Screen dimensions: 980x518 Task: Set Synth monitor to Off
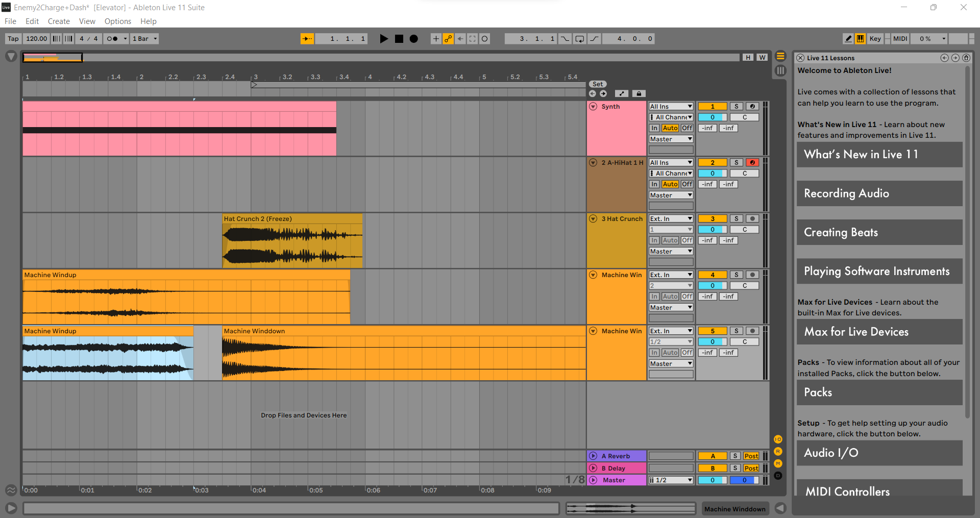coord(687,128)
